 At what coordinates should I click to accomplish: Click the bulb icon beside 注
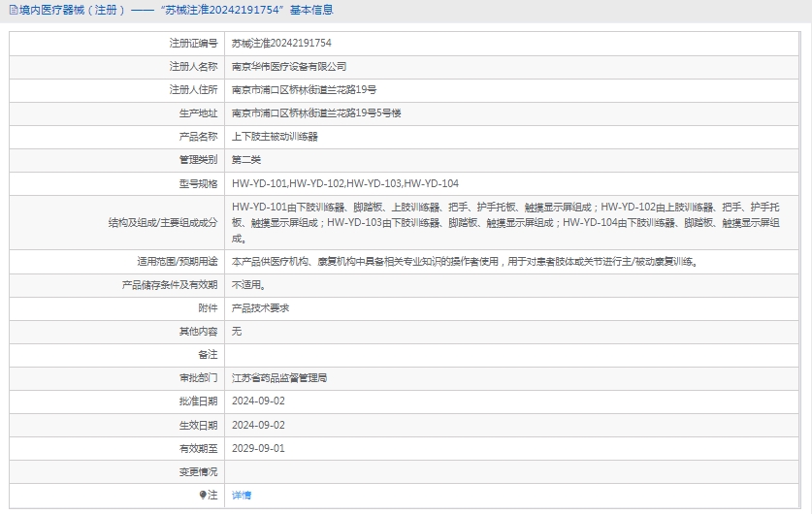[203, 495]
